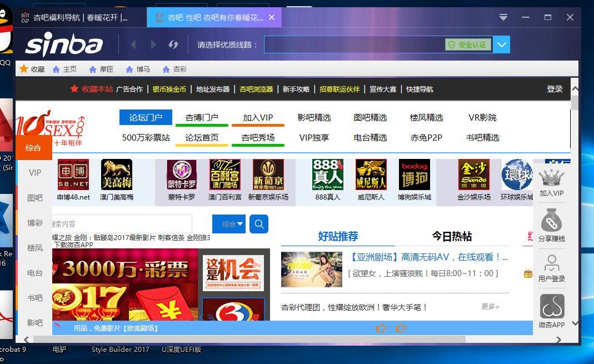Open 用户登录 via the person icon
This screenshot has width=594, height=364.
pos(552,265)
